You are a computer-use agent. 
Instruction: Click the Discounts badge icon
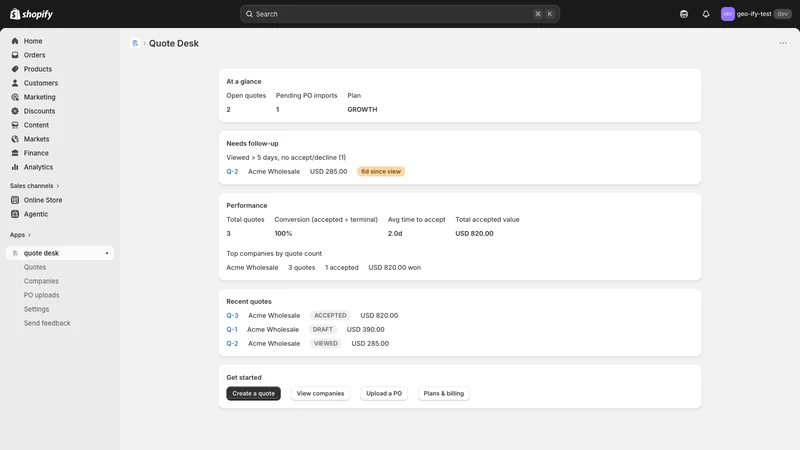15,111
